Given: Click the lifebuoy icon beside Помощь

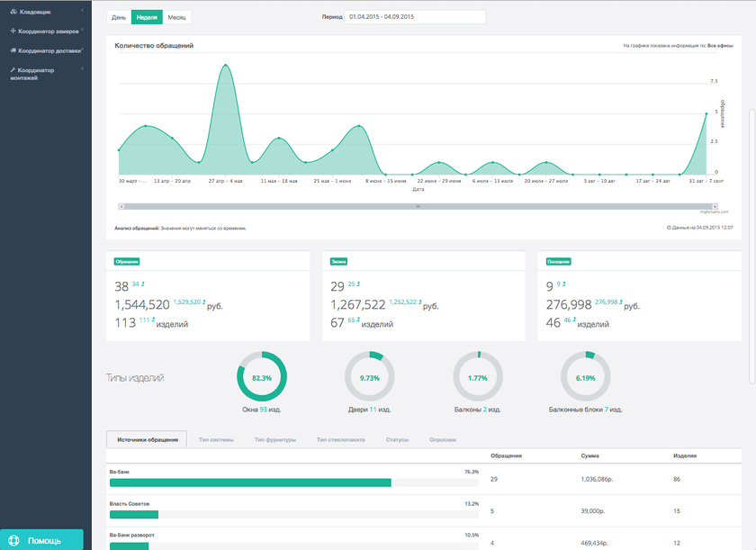Looking at the screenshot, I should (14, 540).
